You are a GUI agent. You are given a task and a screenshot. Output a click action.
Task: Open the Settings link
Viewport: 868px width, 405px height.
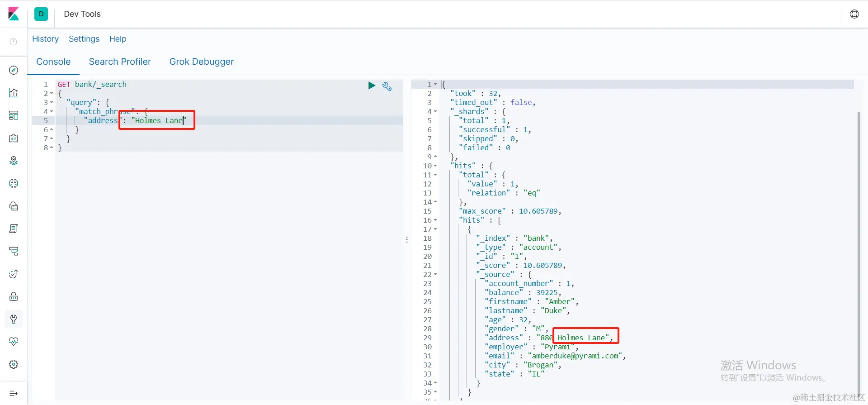point(84,39)
